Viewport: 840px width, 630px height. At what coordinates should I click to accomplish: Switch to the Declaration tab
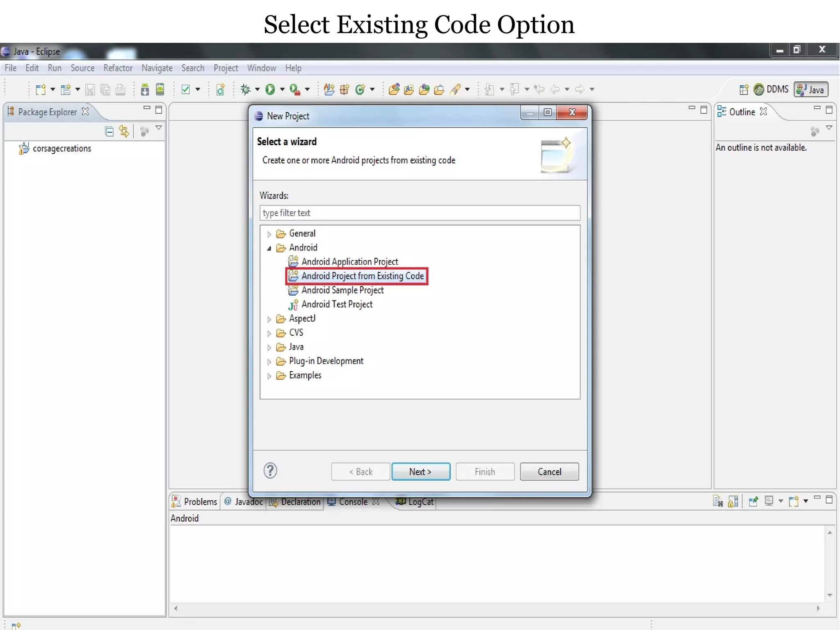click(295, 502)
